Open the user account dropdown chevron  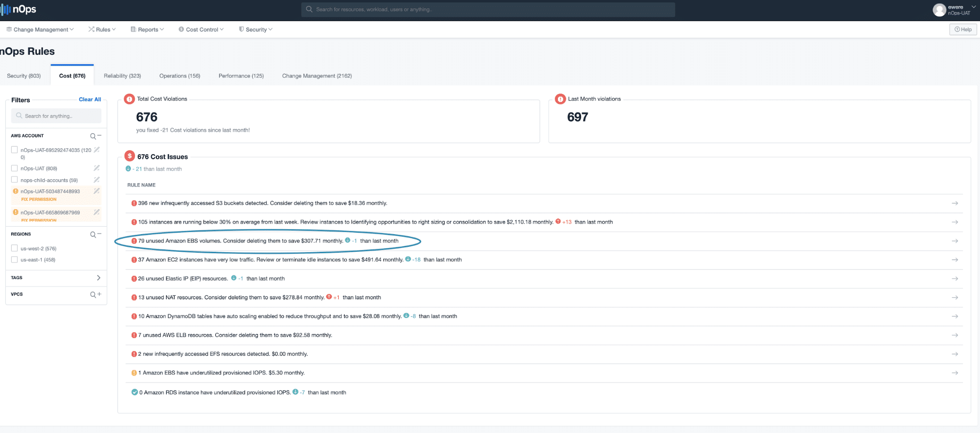coord(974,7)
